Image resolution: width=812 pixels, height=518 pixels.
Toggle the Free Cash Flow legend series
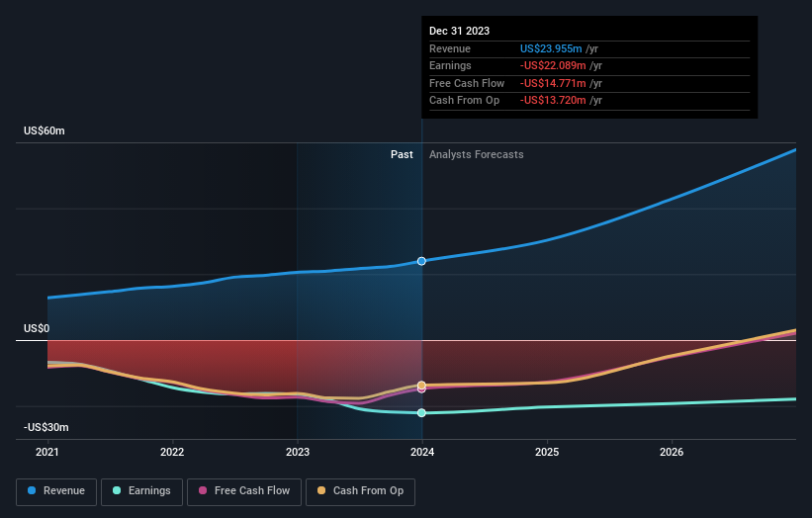click(244, 491)
